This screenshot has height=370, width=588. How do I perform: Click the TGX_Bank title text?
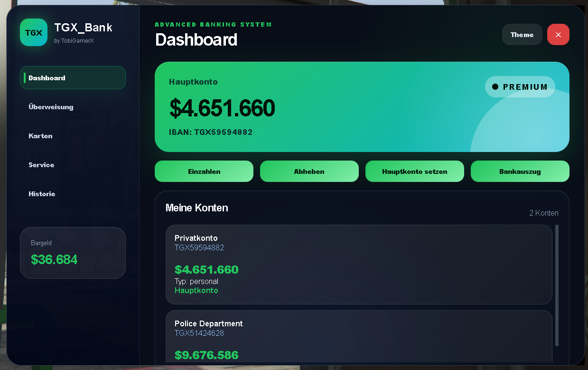(84, 28)
